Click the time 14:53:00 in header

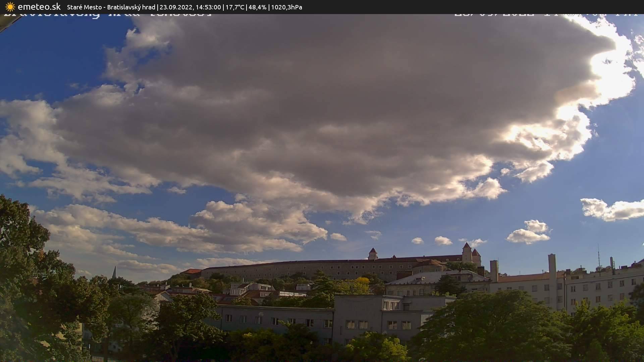click(208, 7)
